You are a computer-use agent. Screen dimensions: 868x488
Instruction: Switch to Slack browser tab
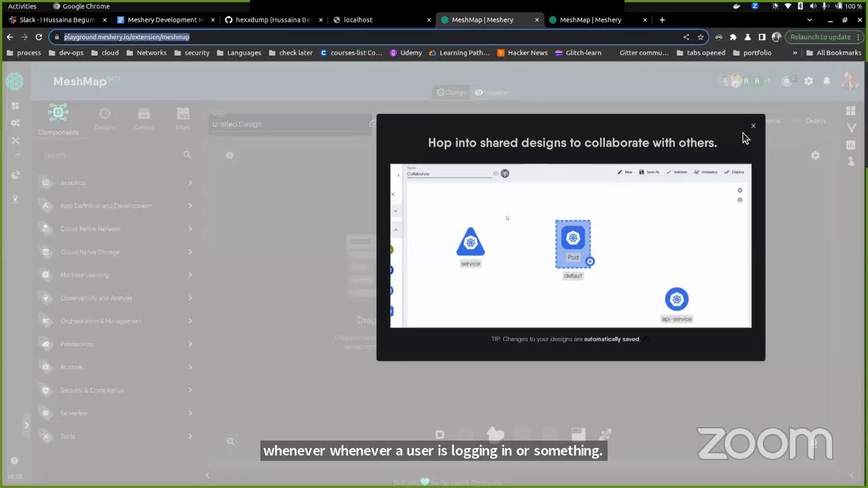coord(57,20)
